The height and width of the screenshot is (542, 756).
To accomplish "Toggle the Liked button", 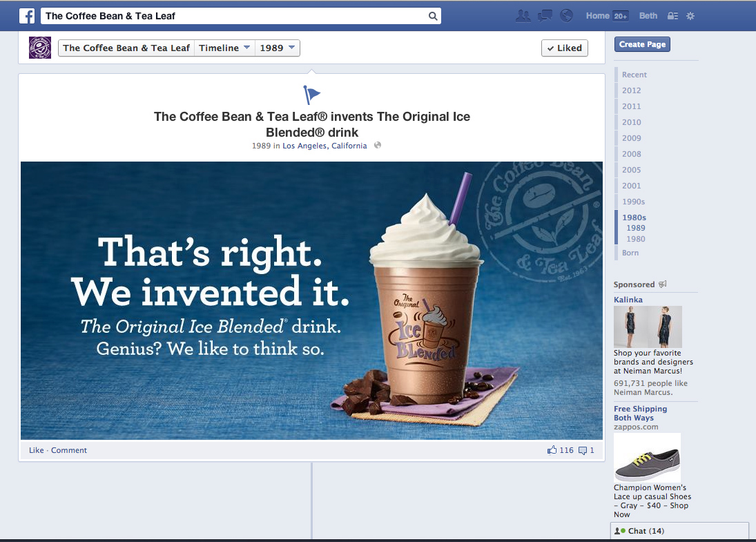I will pyautogui.click(x=565, y=48).
